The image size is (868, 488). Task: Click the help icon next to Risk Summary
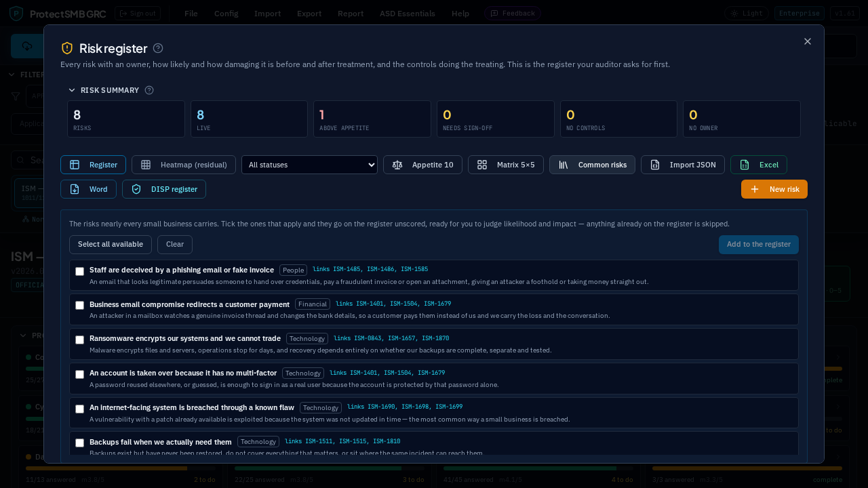pyautogui.click(x=149, y=90)
